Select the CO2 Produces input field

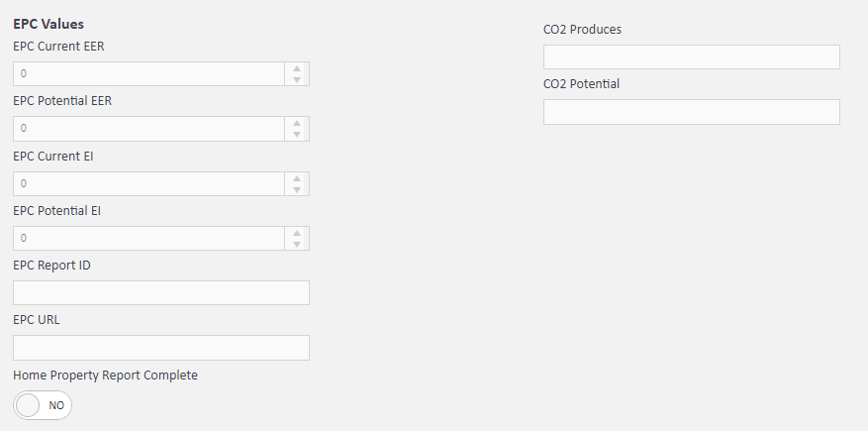[x=691, y=57]
